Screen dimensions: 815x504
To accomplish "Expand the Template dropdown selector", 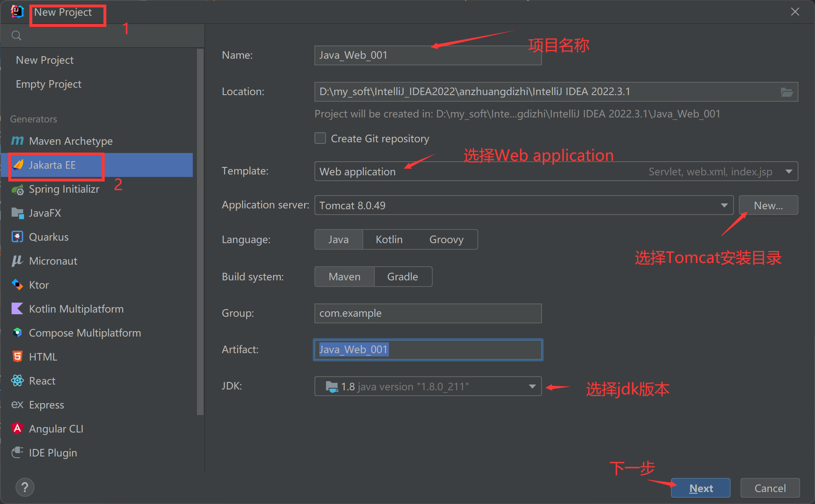I will pyautogui.click(x=790, y=171).
